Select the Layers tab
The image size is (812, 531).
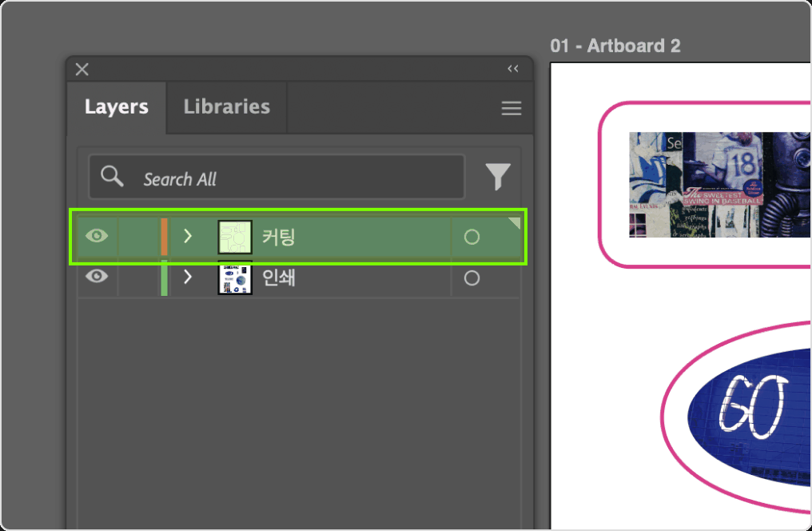pos(117,106)
